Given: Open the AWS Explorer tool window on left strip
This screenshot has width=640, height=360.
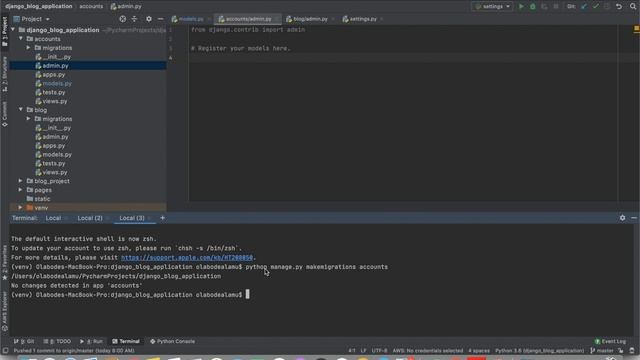Looking at the screenshot, I should click(4, 311).
